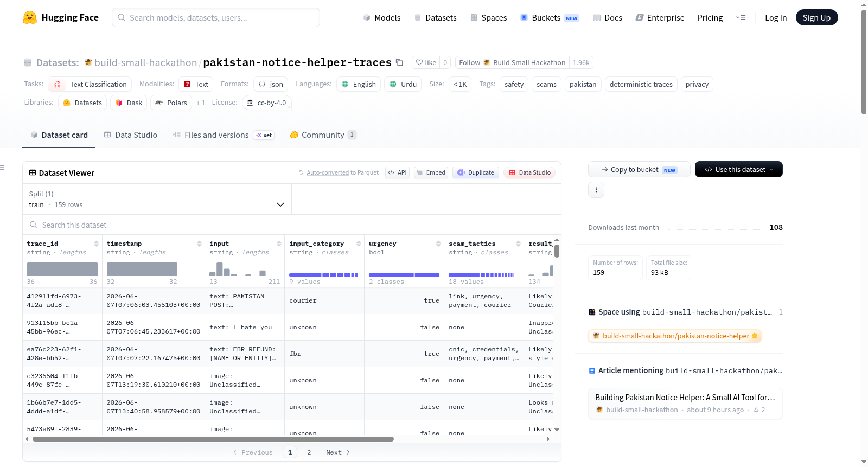Open Models in top navigation
This screenshot has height=467, width=868.
(x=382, y=17)
